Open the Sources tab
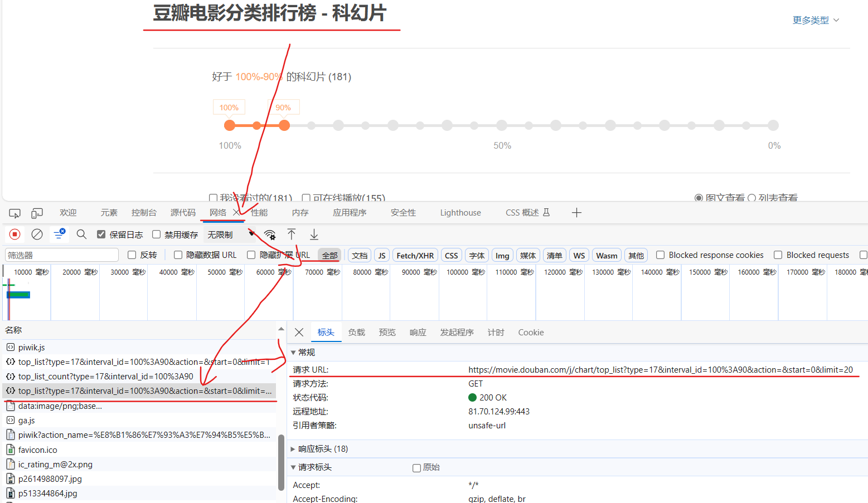This screenshot has height=503, width=868. click(183, 213)
